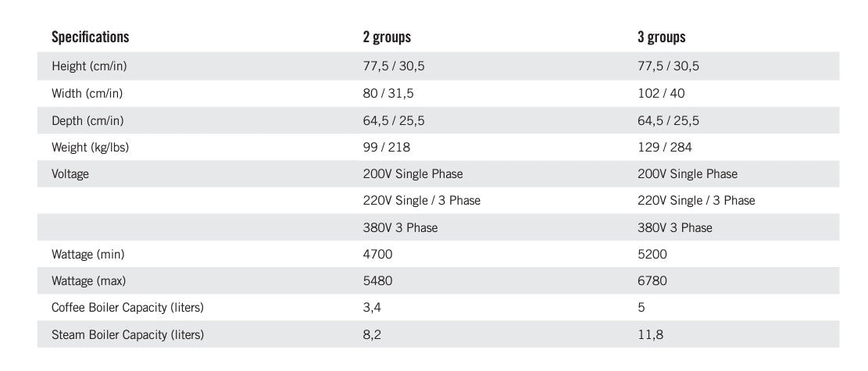Click the Width (cm/in) row label
This screenshot has height=371, width=868.
pyautogui.click(x=87, y=94)
